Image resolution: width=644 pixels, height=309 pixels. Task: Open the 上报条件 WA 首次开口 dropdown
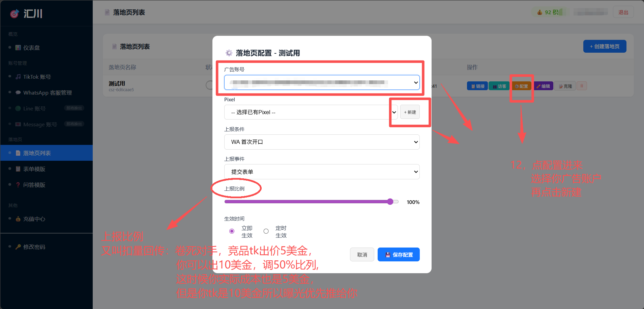[322, 142]
